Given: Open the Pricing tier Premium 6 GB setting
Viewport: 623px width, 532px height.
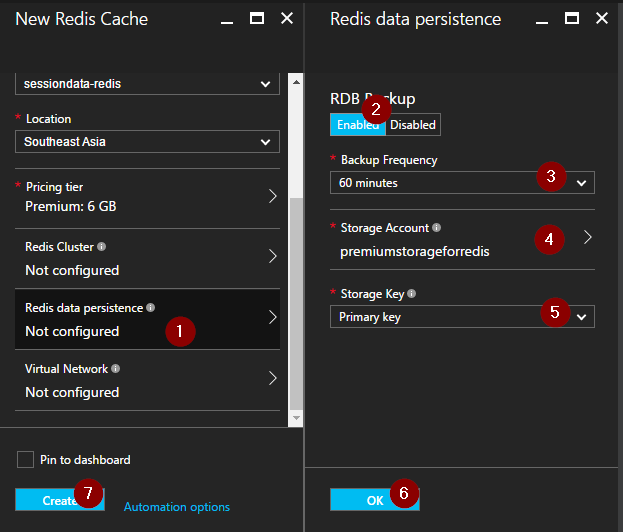Looking at the screenshot, I should pyautogui.click(x=147, y=197).
